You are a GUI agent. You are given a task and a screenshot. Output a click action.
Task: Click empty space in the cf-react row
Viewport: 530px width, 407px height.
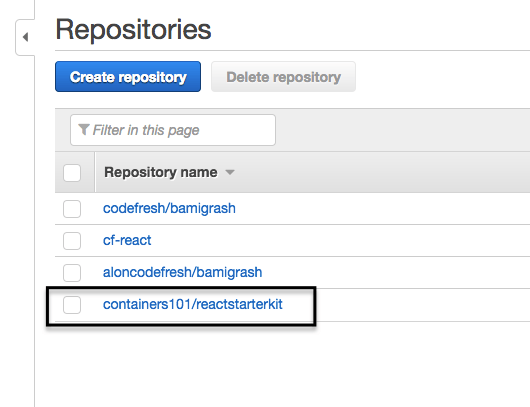tap(338, 241)
